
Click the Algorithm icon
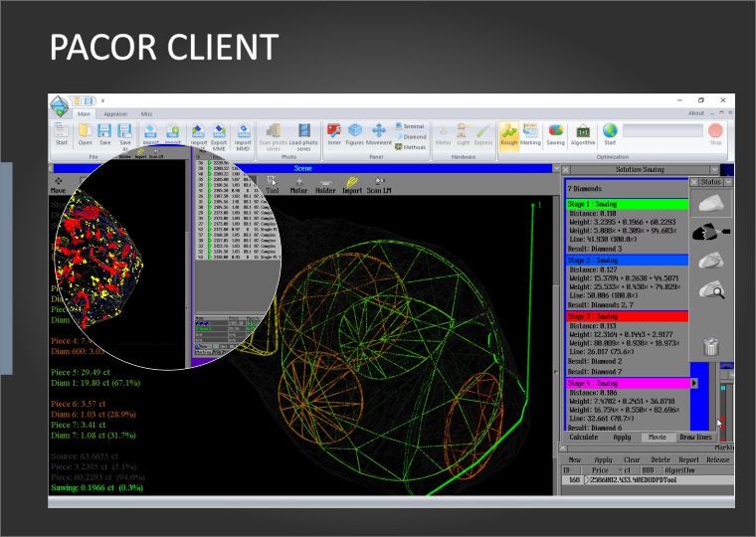tap(583, 134)
